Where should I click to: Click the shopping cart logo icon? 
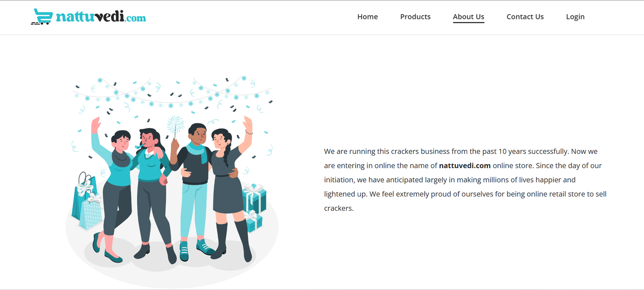pyautogui.click(x=42, y=16)
